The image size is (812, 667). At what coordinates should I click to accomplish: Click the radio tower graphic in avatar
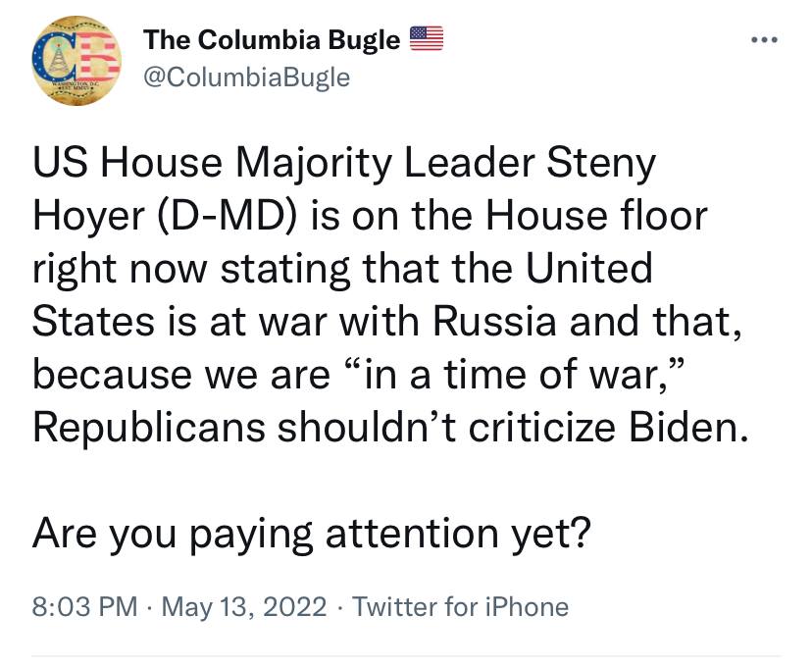click(59, 57)
